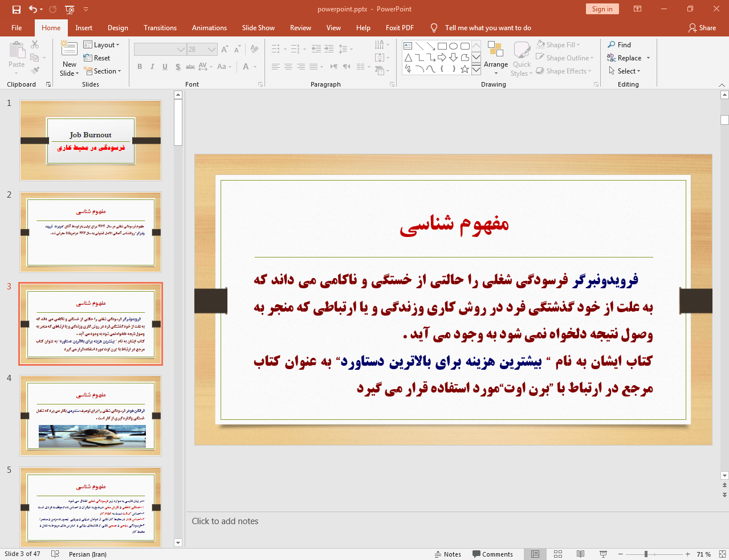Open the Foxit PDF tab
This screenshot has height=560, width=729.
pyautogui.click(x=400, y=28)
